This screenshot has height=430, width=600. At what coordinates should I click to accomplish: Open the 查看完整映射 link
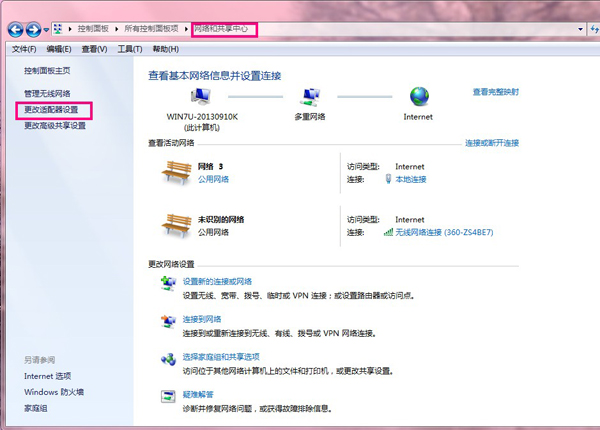pyautogui.click(x=496, y=91)
